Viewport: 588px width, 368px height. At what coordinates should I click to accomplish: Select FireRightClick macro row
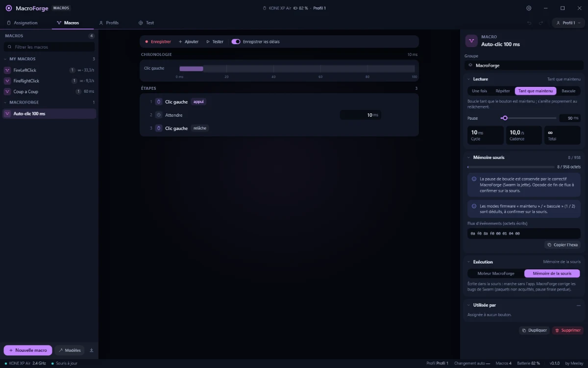pyautogui.click(x=49, y=81)
